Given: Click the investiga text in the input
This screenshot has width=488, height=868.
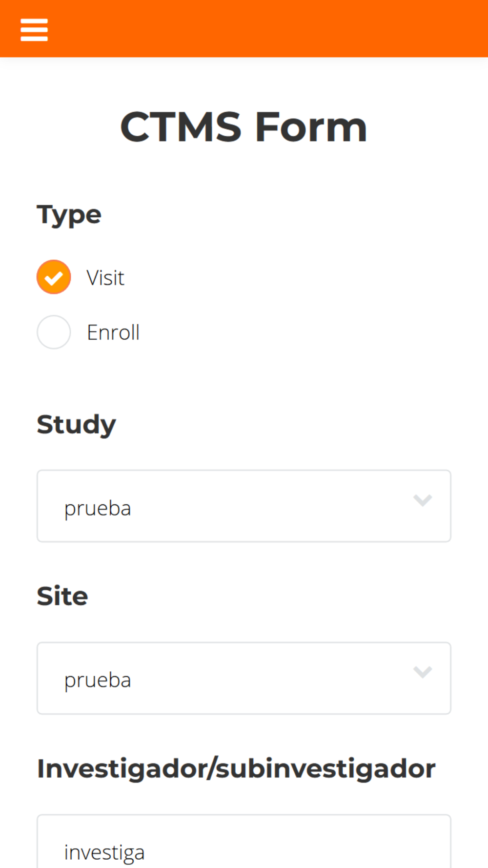Looking at the screenshot, I should (104, 852).
